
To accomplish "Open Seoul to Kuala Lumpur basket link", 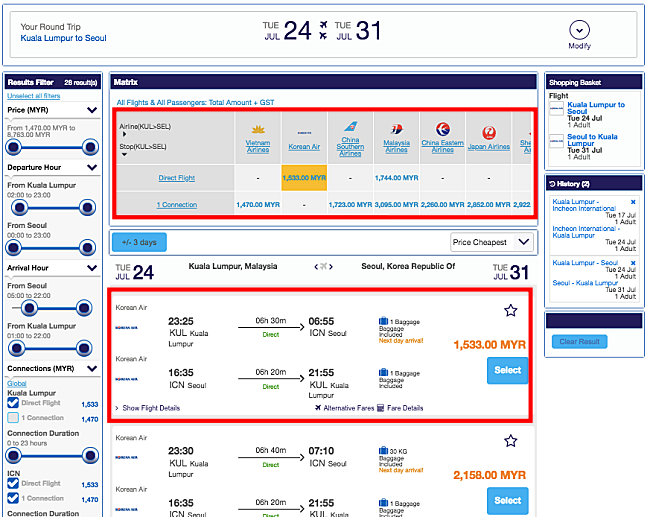I will click(x=592, y=140).
